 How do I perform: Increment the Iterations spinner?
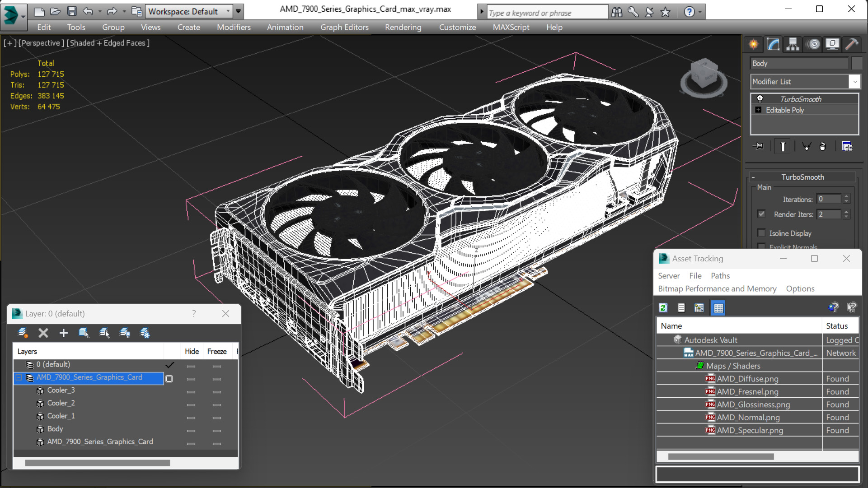(x=846, y=196)
